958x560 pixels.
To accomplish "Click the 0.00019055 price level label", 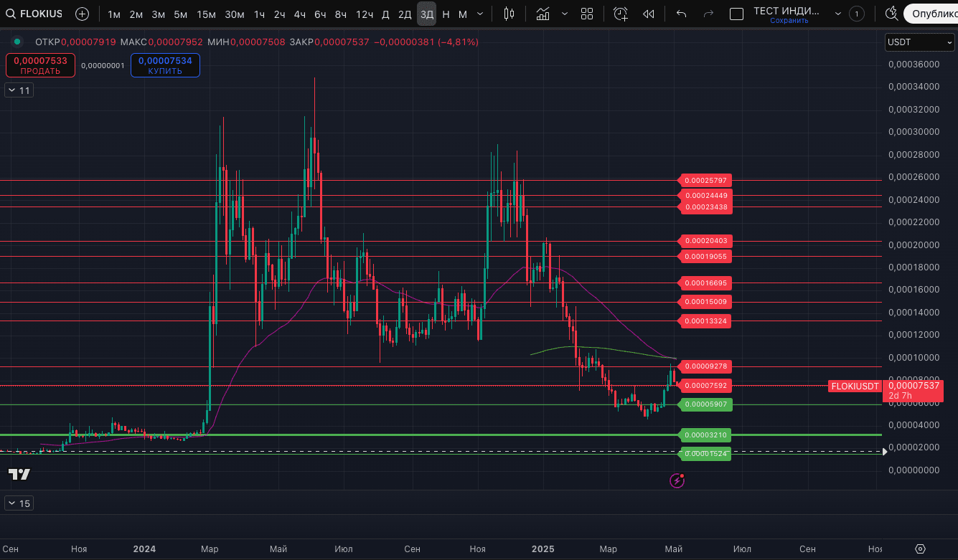I will (706, 256).
